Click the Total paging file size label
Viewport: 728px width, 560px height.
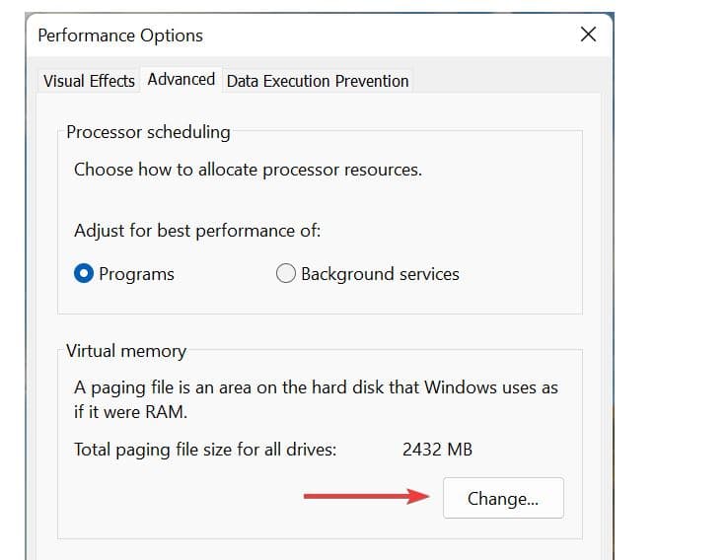pos(205,450)
